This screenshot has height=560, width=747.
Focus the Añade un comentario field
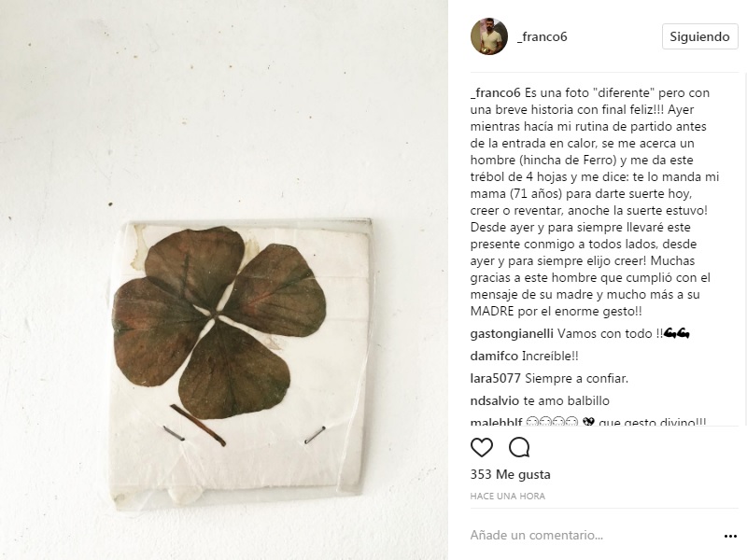(x=593, y=535)
